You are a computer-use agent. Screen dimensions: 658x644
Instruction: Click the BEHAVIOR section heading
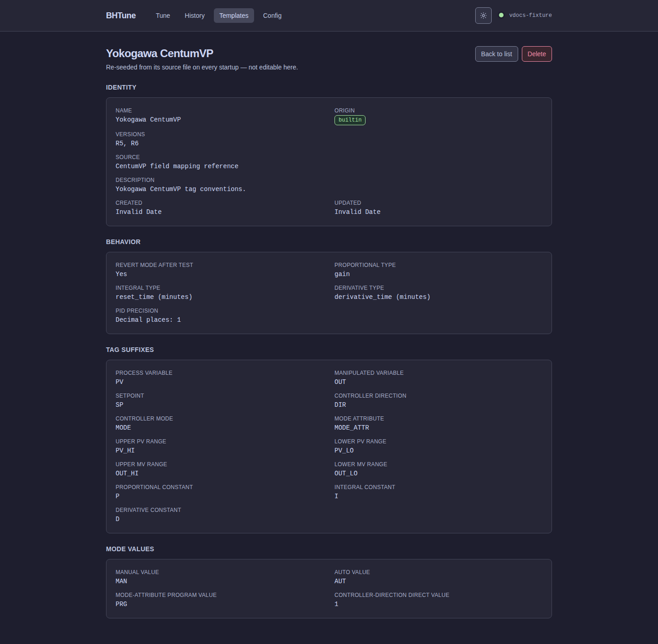[123, 242]
